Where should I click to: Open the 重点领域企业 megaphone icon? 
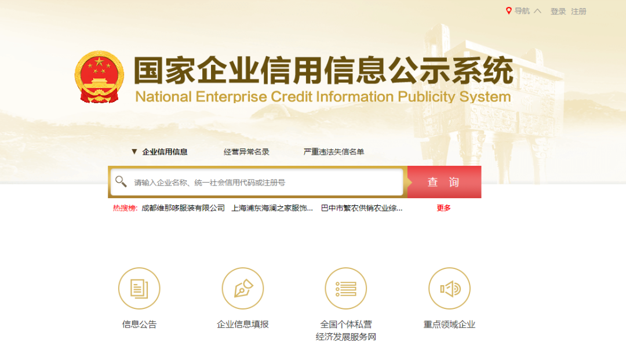449,288
